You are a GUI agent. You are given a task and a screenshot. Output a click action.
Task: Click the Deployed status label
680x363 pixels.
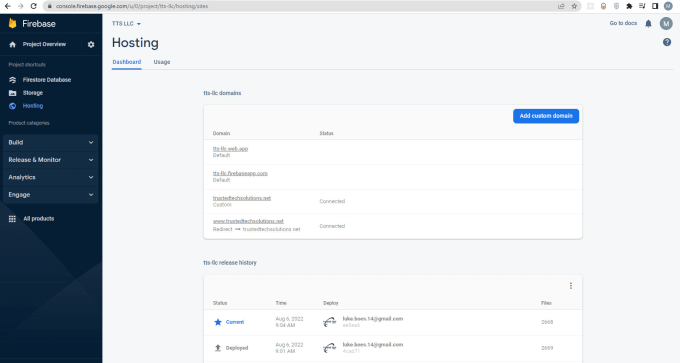click(x=237, y=348)
